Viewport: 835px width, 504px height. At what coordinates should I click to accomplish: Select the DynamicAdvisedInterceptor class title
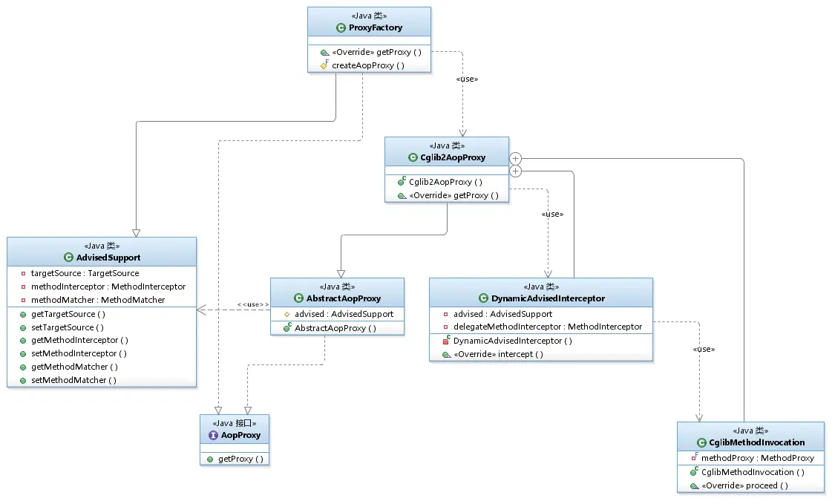[x=548, y=298]
